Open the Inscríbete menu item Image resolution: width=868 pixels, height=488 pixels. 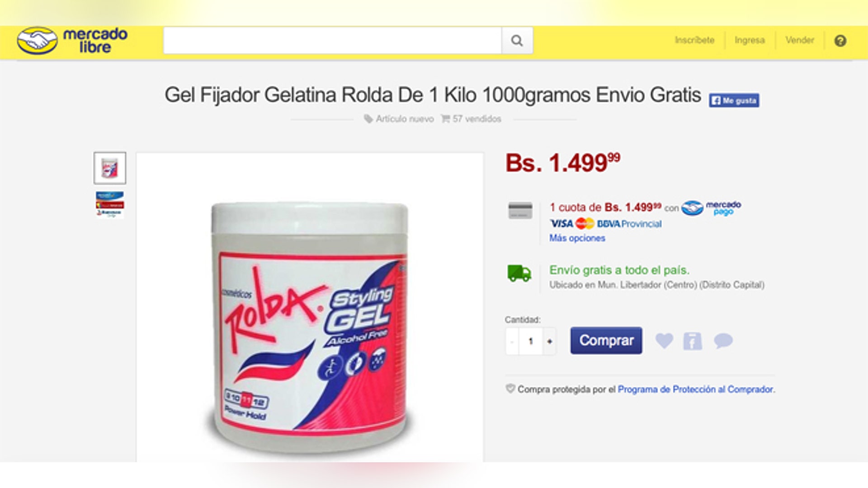[x=694, y=40]
